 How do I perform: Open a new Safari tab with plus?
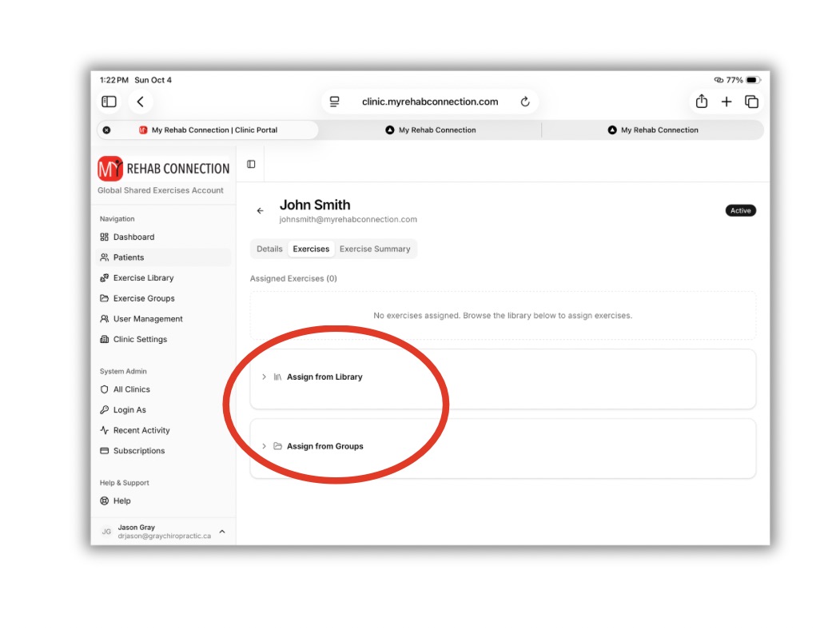tap(727, 102)
